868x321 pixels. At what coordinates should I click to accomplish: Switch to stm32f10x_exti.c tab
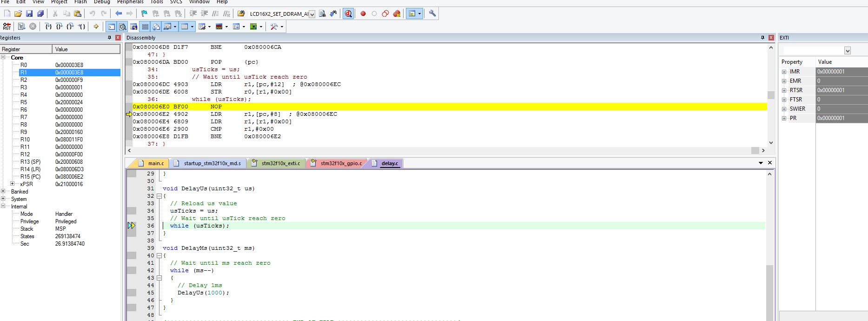[276, 163]
